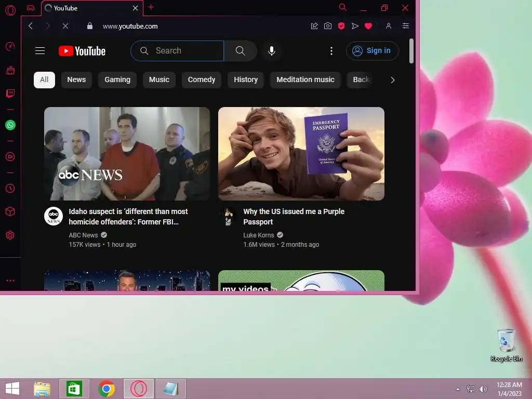Stop loading the page
The image size is (532, 399).
pos(65,26)
